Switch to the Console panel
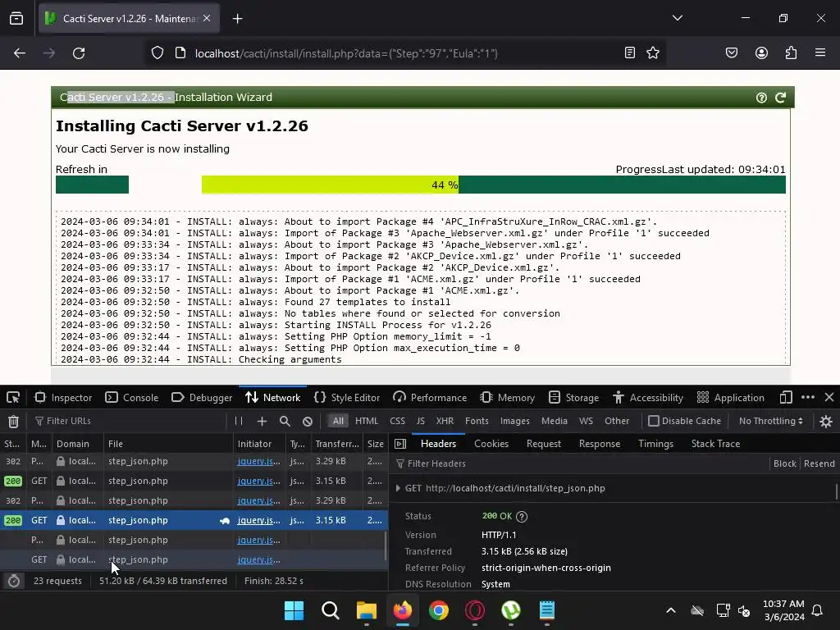The width and height of the screenshot is (840, 630). (132, 398)
